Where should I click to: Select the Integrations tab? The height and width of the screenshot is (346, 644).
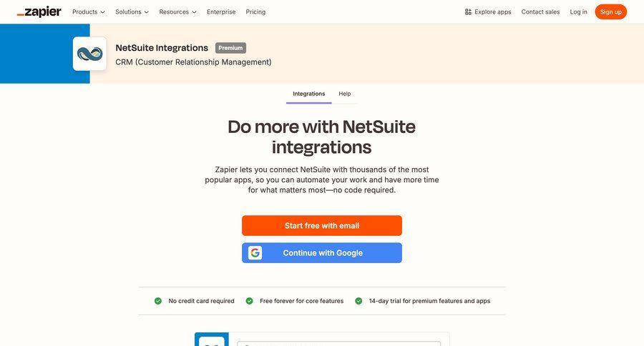coord(309,94)
